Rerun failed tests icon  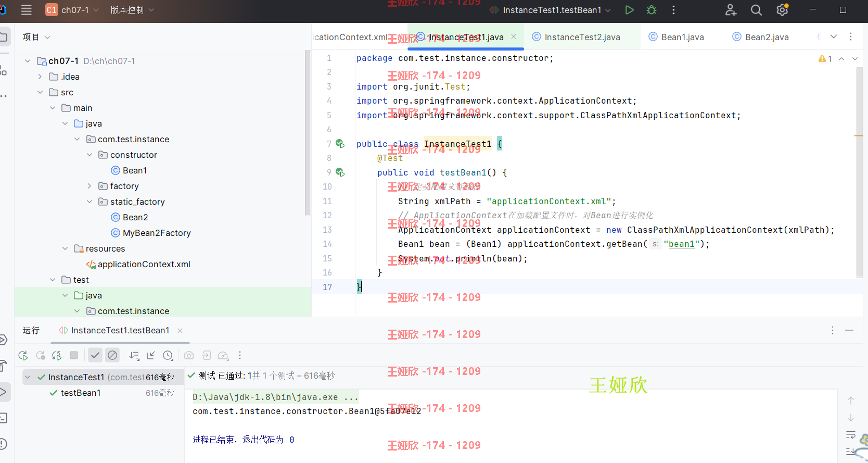point(40,356)
